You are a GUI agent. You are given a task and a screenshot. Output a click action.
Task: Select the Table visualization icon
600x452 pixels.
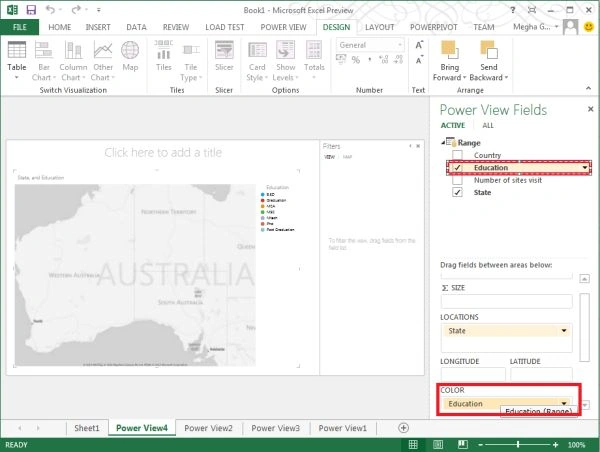pos(17,50)
